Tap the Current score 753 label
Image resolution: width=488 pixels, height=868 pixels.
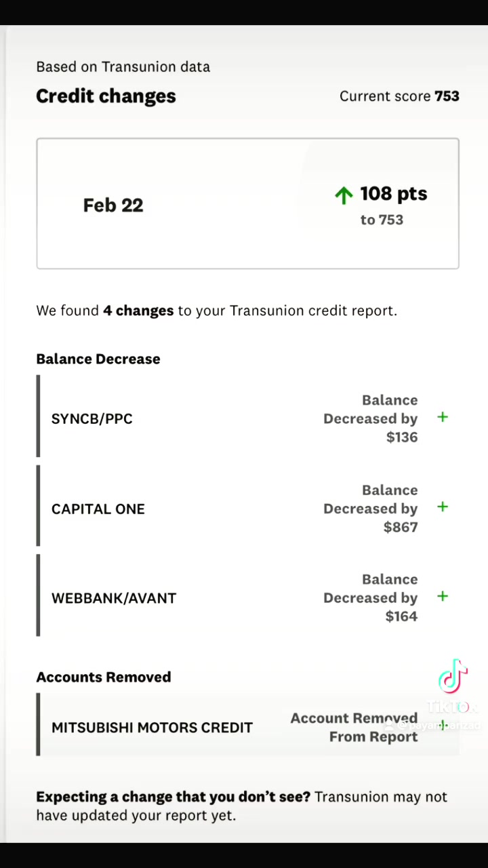click(399, 96)
